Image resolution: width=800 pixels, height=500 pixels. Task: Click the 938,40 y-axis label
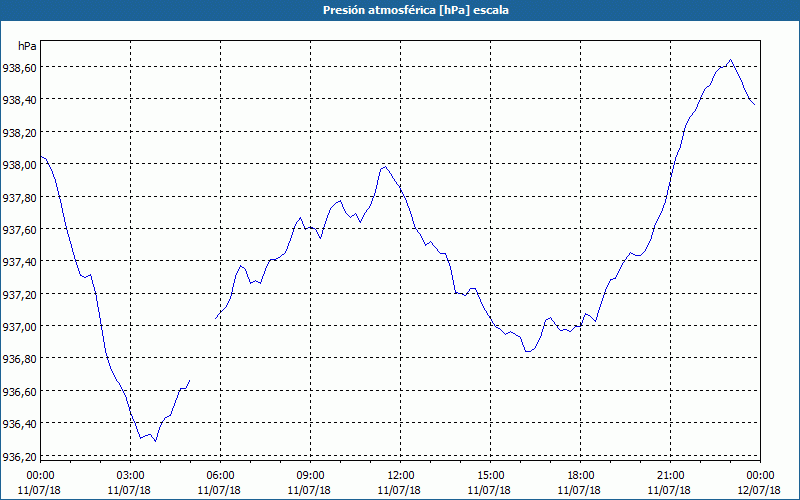pyautogui.click(x=19, y=99)
